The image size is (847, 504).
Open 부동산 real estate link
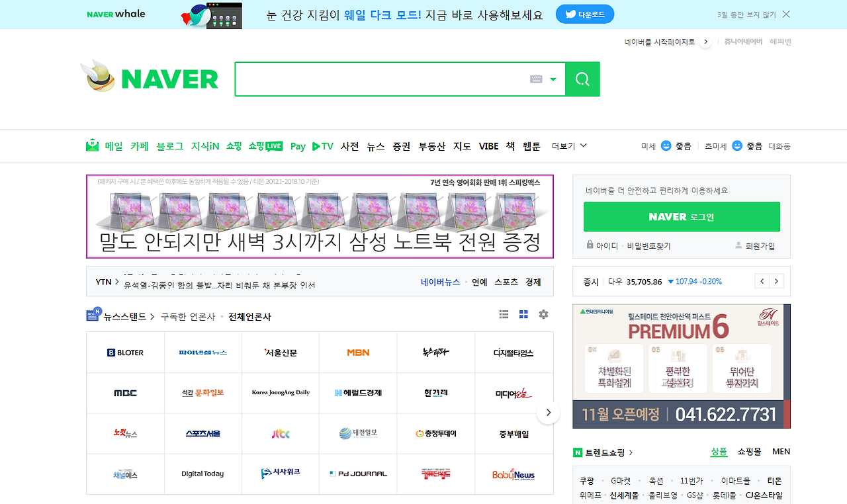point(432,146)
